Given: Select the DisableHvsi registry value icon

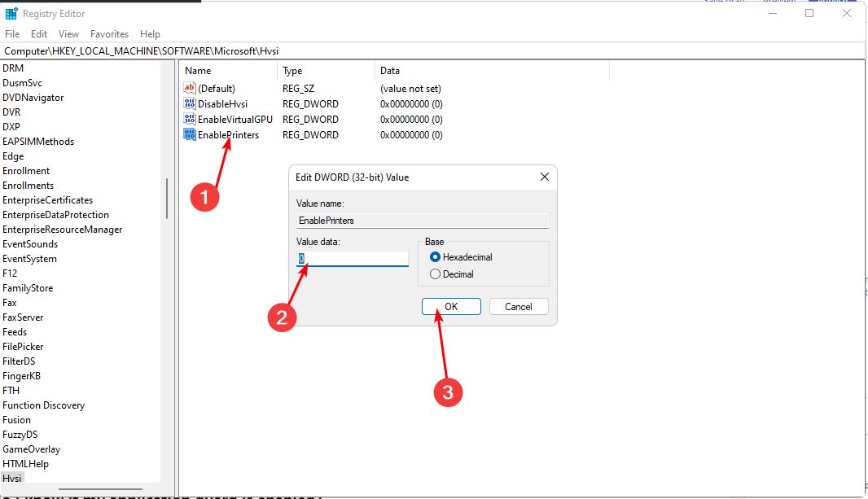Looking at the screenshot, I should coord(190,103).
